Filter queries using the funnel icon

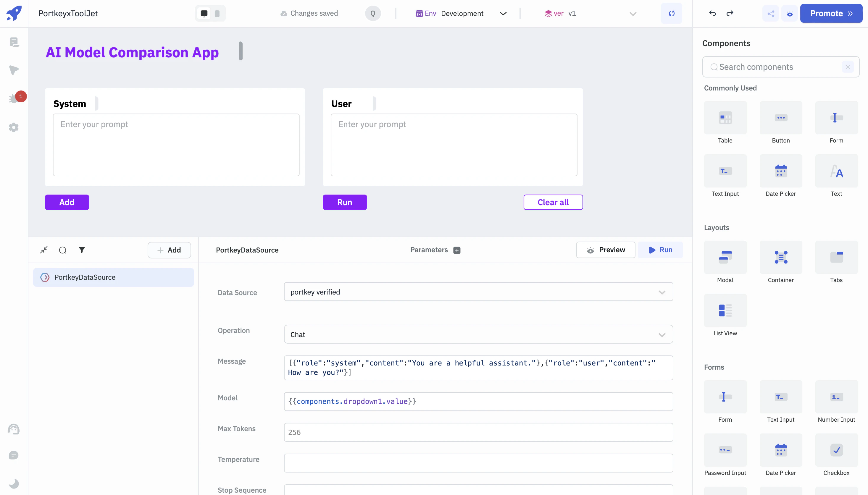point(82,250)
